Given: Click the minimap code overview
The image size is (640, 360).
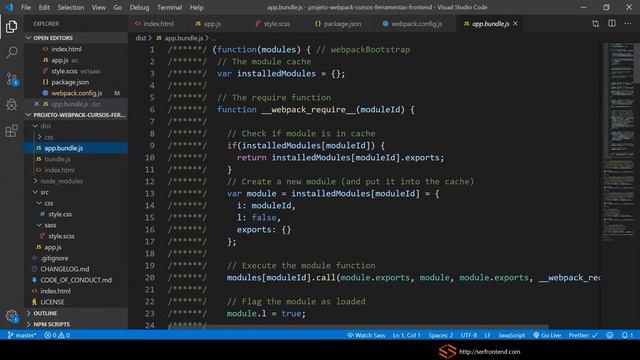Looking at the screenshot, I should 618,141.
